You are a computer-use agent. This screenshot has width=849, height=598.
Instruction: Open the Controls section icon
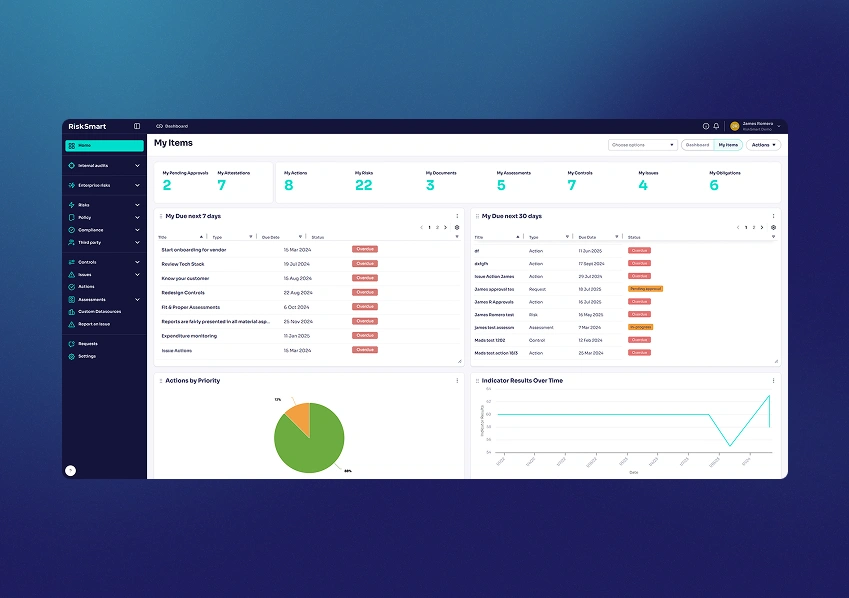[70, 261]
